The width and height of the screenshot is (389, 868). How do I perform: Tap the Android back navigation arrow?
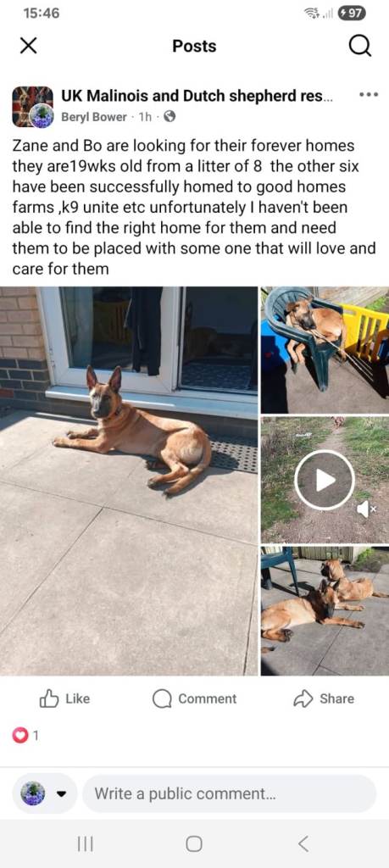pyautogui.click(x=303, y=844)
